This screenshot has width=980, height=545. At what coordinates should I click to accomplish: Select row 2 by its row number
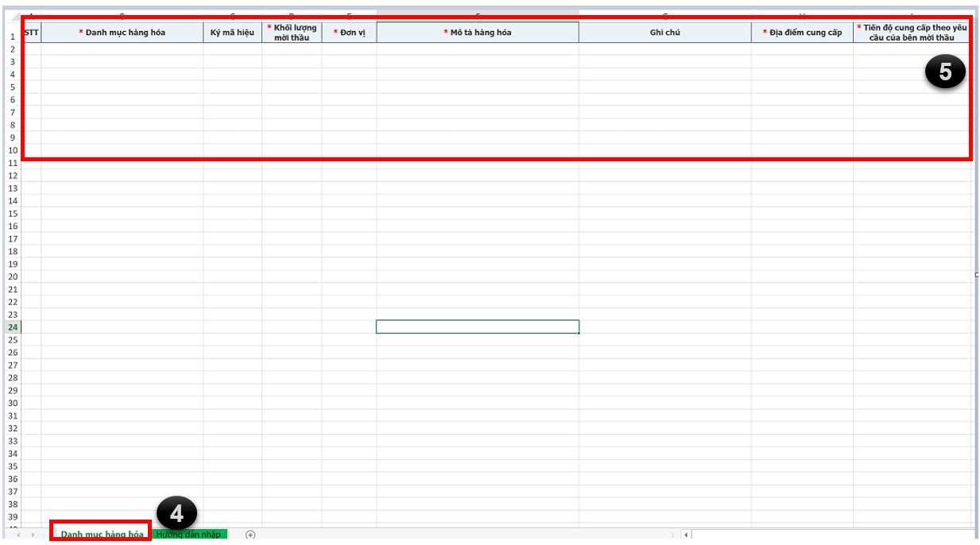[12, 49]
